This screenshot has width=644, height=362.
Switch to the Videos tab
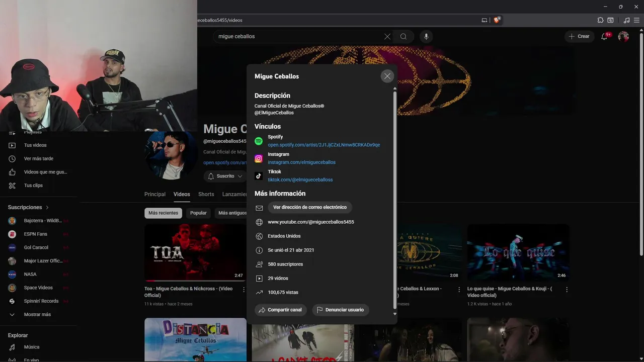[x=182, y=194]
